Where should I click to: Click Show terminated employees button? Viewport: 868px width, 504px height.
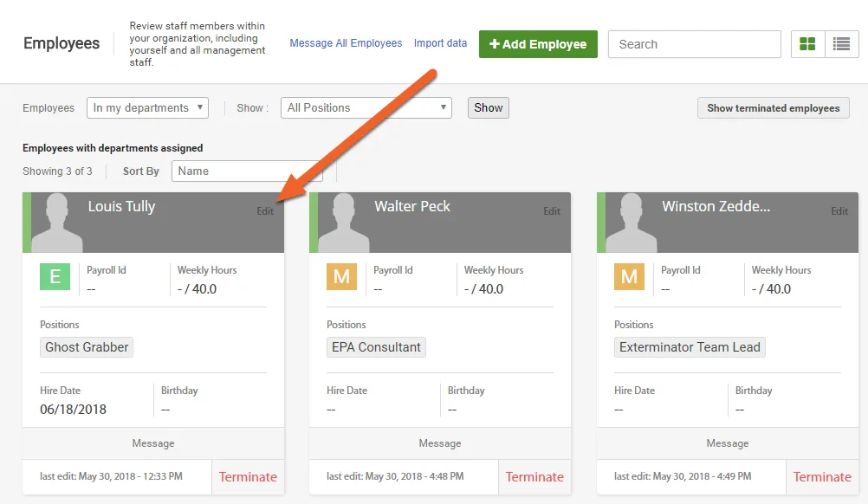(x=774, y=108)
